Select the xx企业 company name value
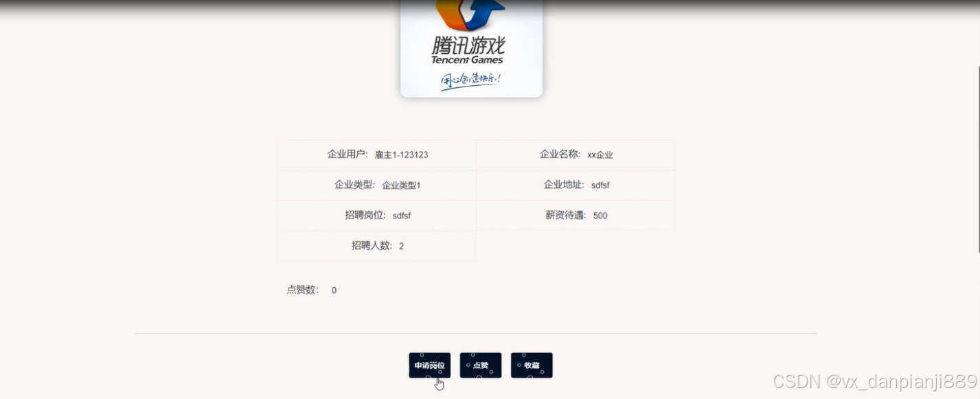 pos(600,155)
